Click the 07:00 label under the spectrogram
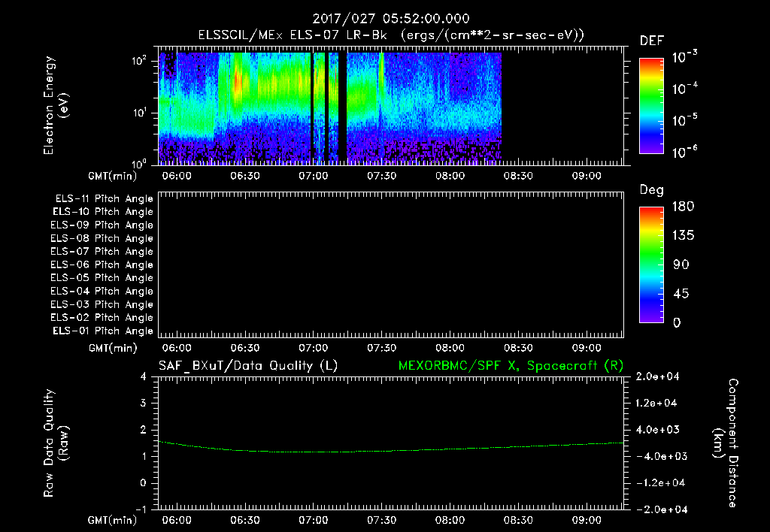Screen dimensions: 770x532 314,176
